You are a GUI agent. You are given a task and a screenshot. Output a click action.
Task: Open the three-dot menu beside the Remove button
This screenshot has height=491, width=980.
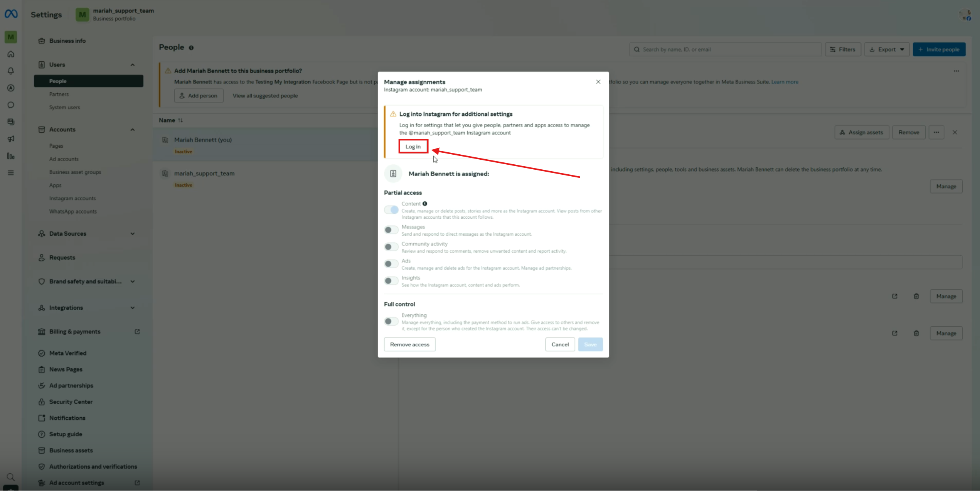(x=936, y=132)
